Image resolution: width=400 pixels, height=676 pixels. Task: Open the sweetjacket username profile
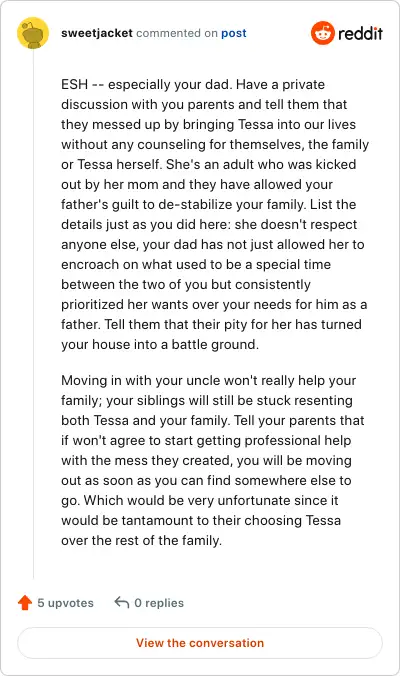tap(97, 33)
